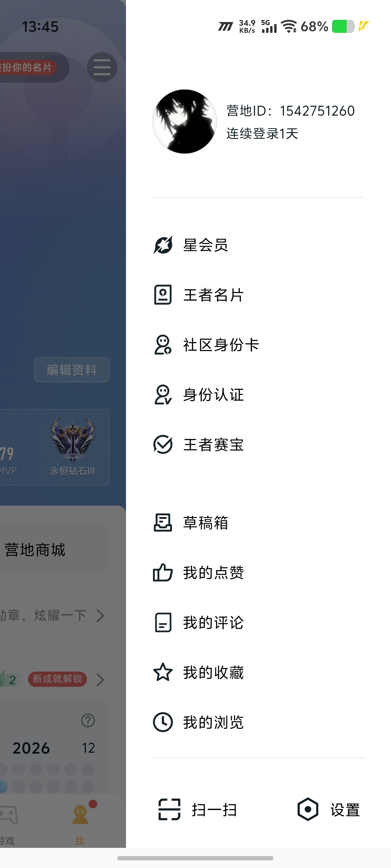This screenshot has height=868, width=391.
Task: Open the 社区身份卡 identity card icon
Action: point(163,345)
